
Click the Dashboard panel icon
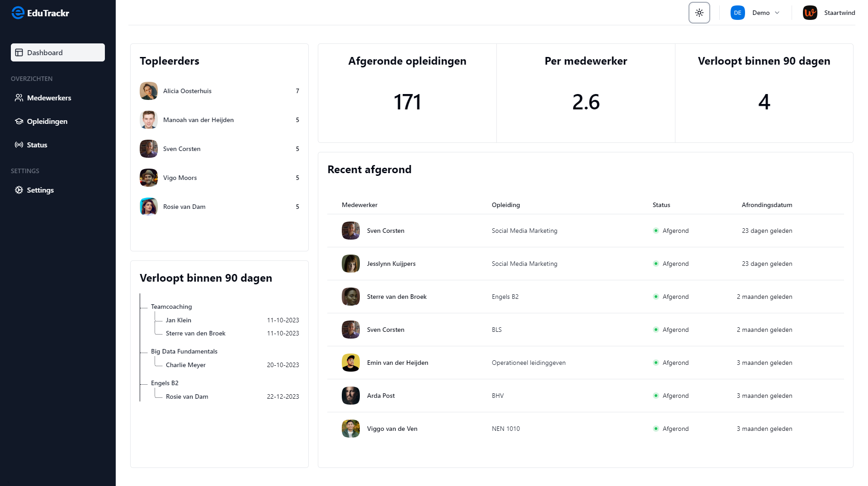19,52
